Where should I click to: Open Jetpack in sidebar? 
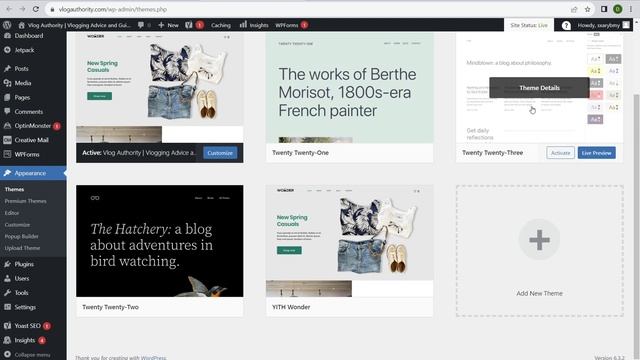[x=24, y=50]
